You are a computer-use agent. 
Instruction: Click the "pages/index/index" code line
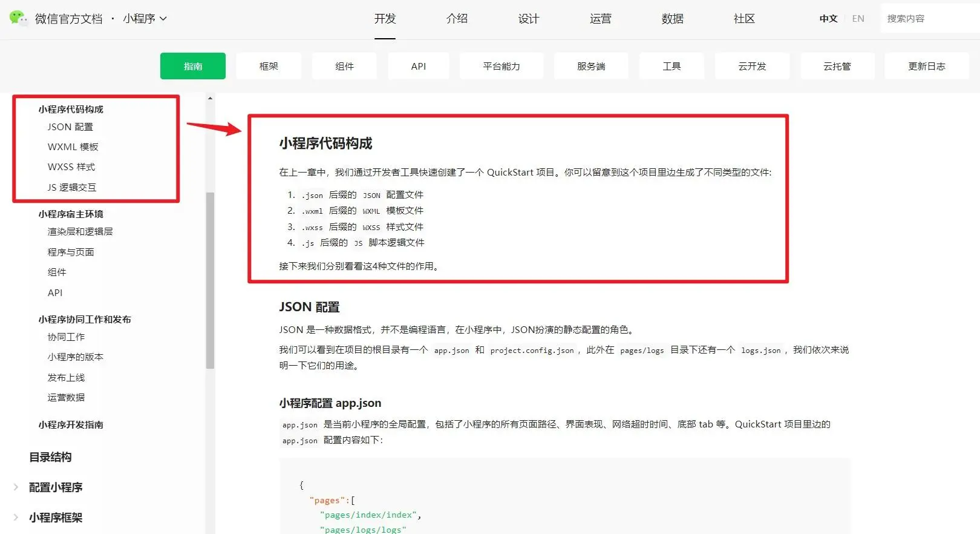(370, 515)
